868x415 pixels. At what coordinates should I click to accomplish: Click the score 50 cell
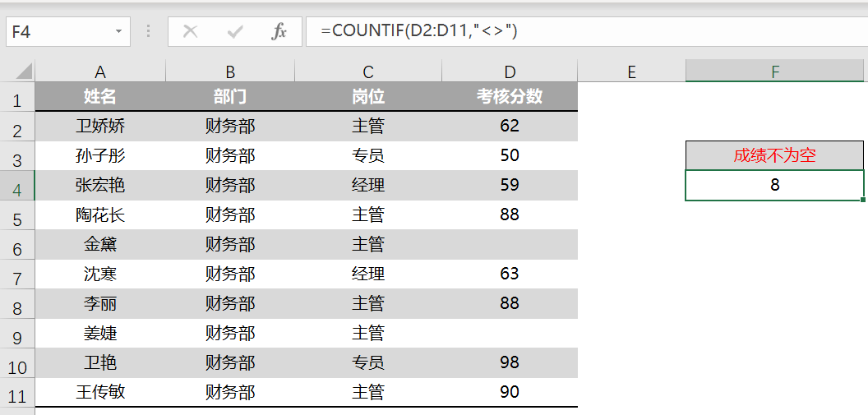point(510,155)
